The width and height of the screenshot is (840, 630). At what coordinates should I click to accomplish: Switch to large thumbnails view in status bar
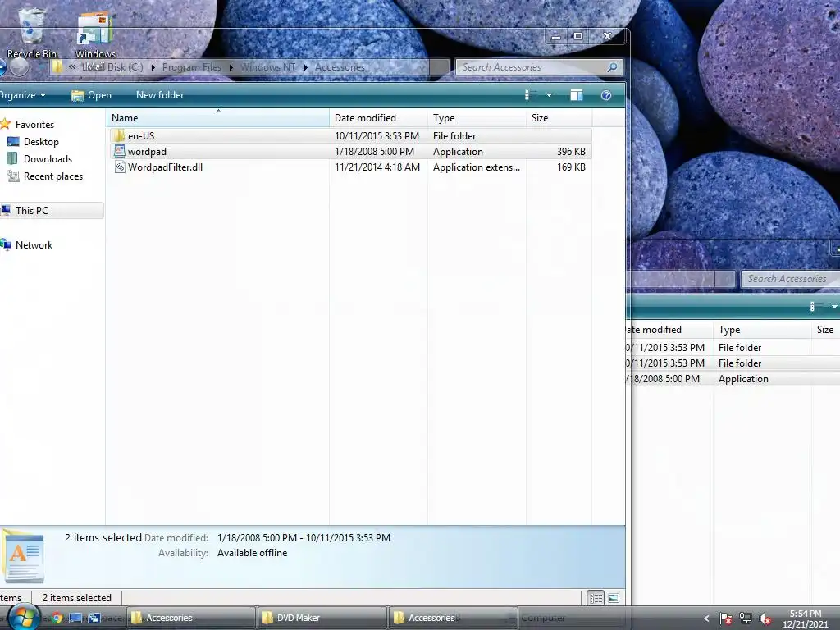tap(614, 598)
